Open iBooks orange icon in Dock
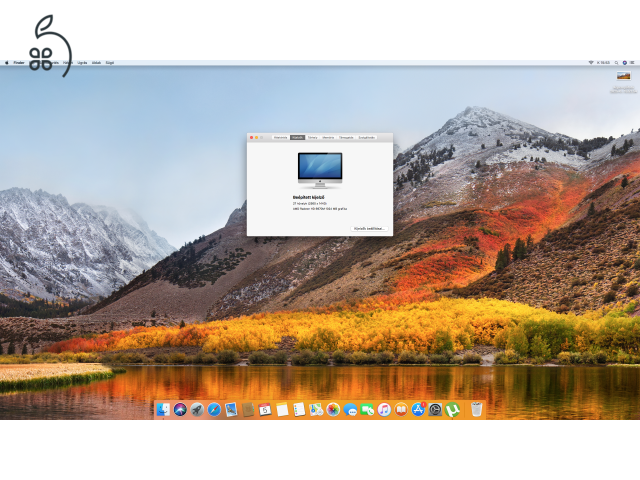This screenshot has width=640, height=480. (401, 409)
